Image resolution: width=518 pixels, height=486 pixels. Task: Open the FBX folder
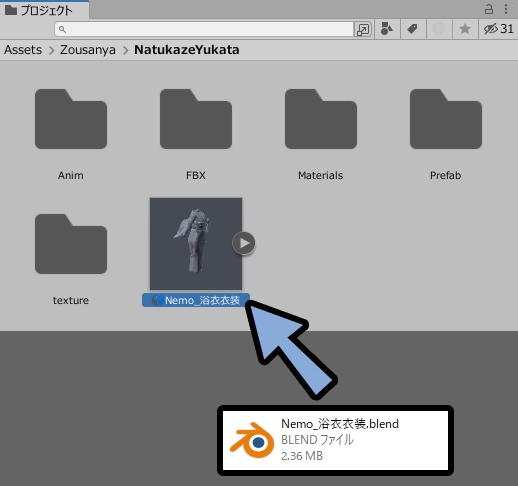point(196,119)
